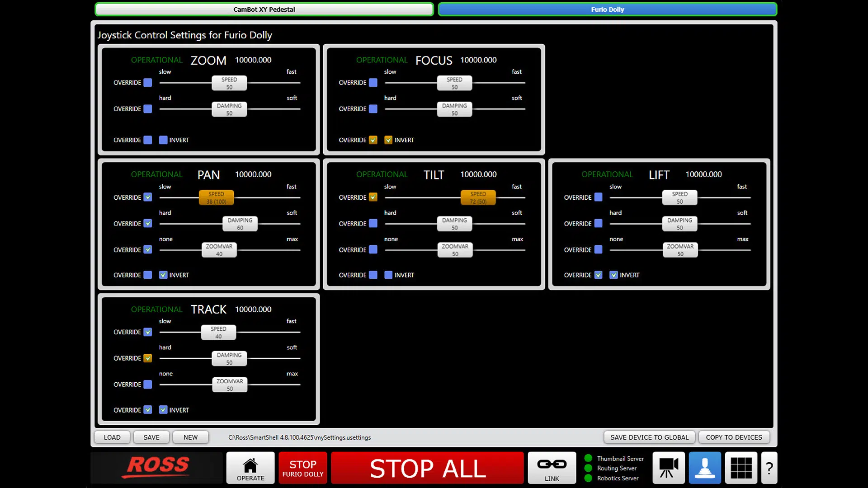Select the joystick settings icon
The width and height of the screenshot is (868, 488).
point(705,468)
